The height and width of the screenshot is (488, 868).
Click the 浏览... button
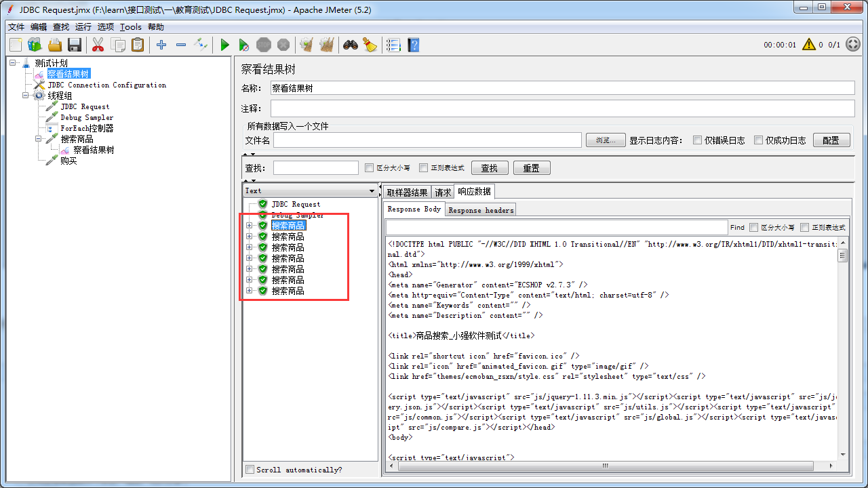click(606, 140)
